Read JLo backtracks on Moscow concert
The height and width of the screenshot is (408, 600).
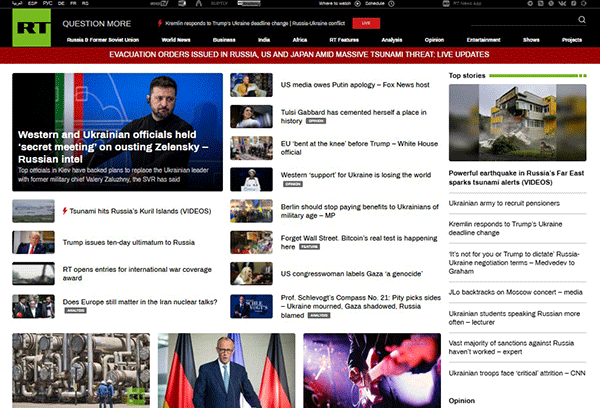tap(515, 292)
